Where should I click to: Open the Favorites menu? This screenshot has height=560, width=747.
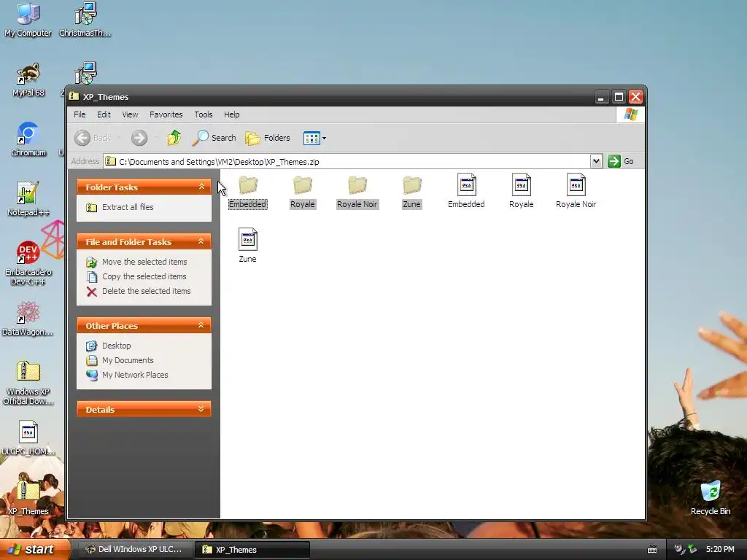(166, 114)
